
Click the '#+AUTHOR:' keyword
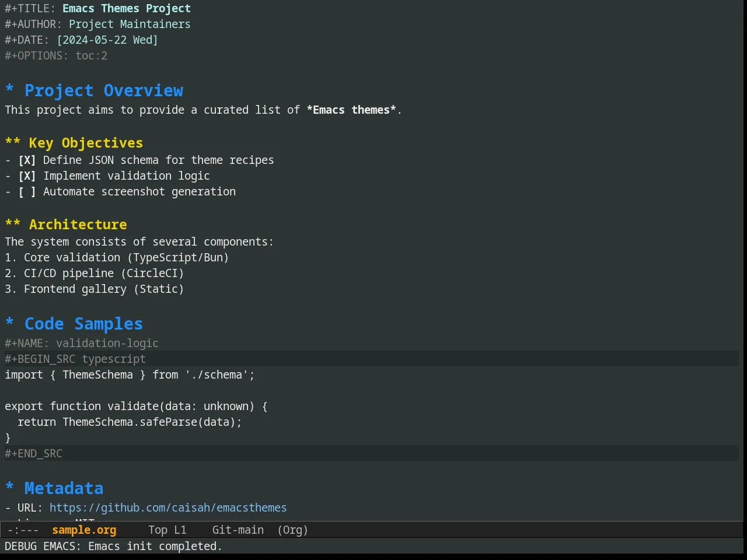[x=33, y=24]
